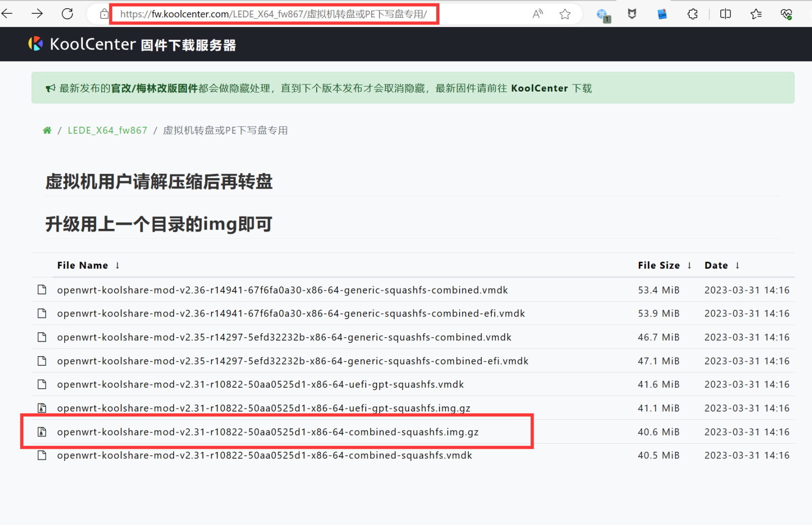Image resolution: width=812 pixels, height=525 pixels.
Task: Open the Read Aloud icon in the address bar
Action: 538,14
